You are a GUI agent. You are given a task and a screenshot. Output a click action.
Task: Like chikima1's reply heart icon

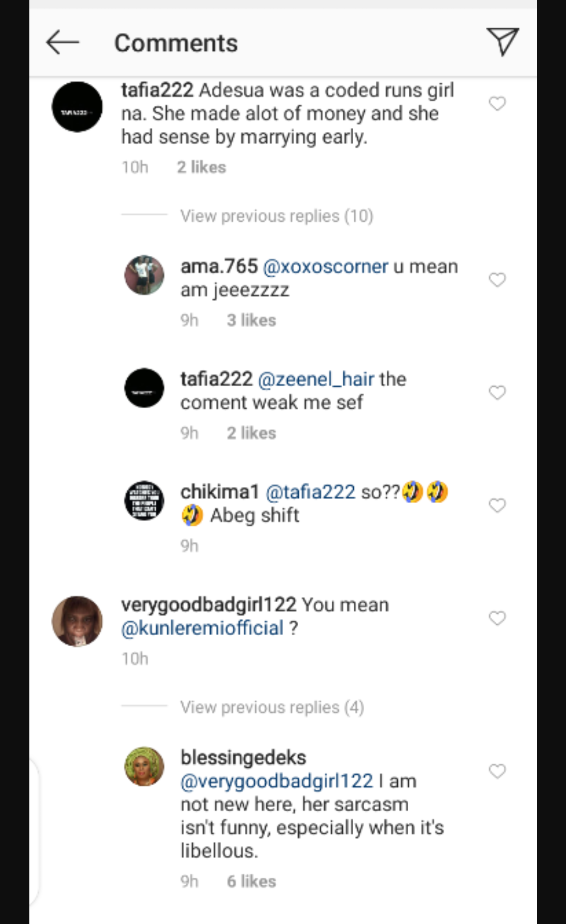[x=497, y=505]
